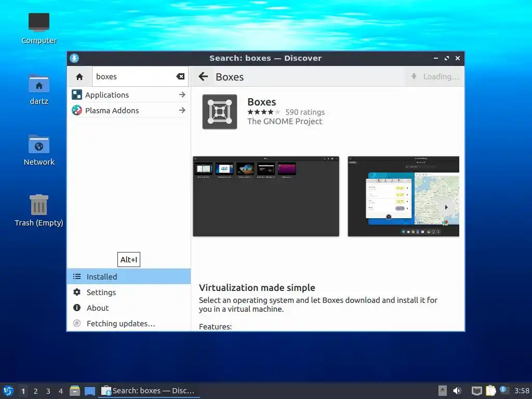Clear the boxes search text
Image resolution: width=532 pixels, height=399 pixels.
pyautogui.click(x=180, y=77)
